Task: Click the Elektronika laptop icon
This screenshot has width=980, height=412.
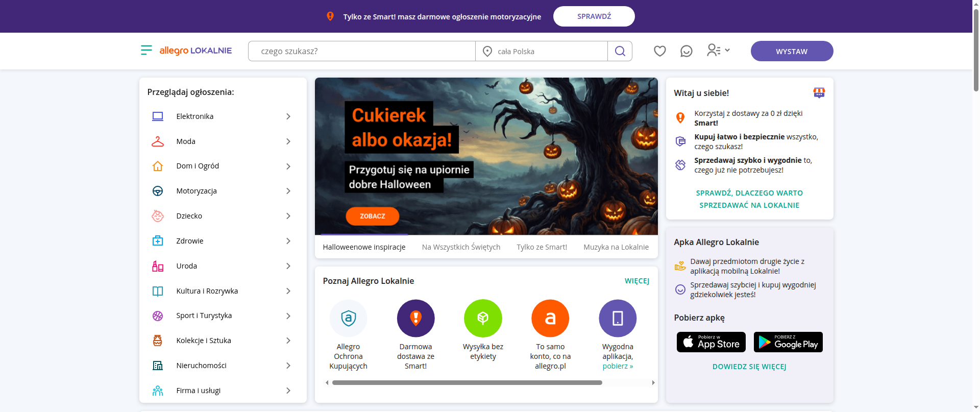Action: pos(158,116)
